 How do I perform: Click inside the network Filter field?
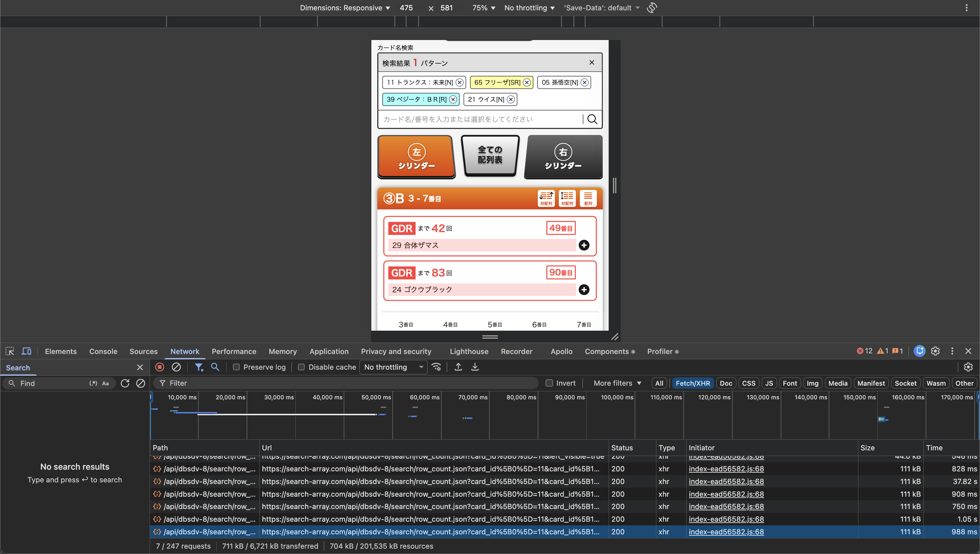click(x=342, y=383)
